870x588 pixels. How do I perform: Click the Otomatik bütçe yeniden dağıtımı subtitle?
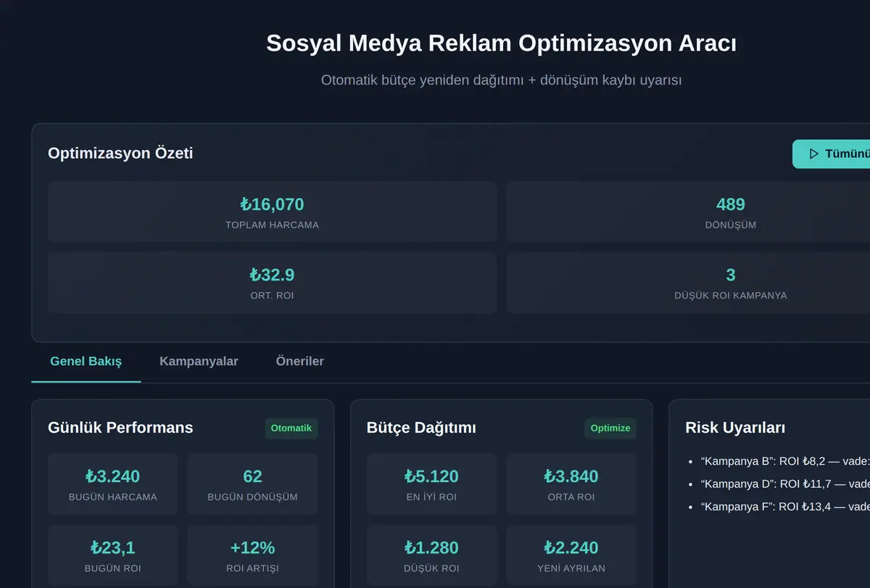[501, 80]
